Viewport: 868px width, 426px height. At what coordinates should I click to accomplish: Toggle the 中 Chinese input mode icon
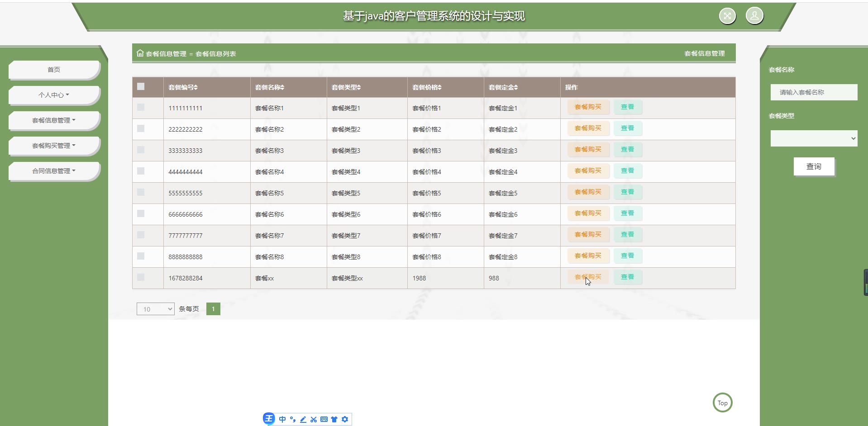(282, 419)
